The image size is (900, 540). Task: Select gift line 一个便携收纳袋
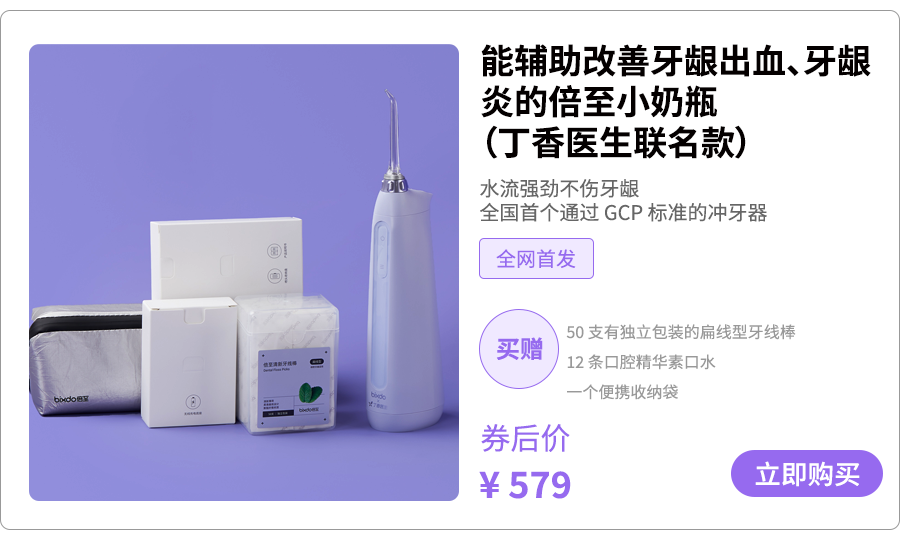622,392
